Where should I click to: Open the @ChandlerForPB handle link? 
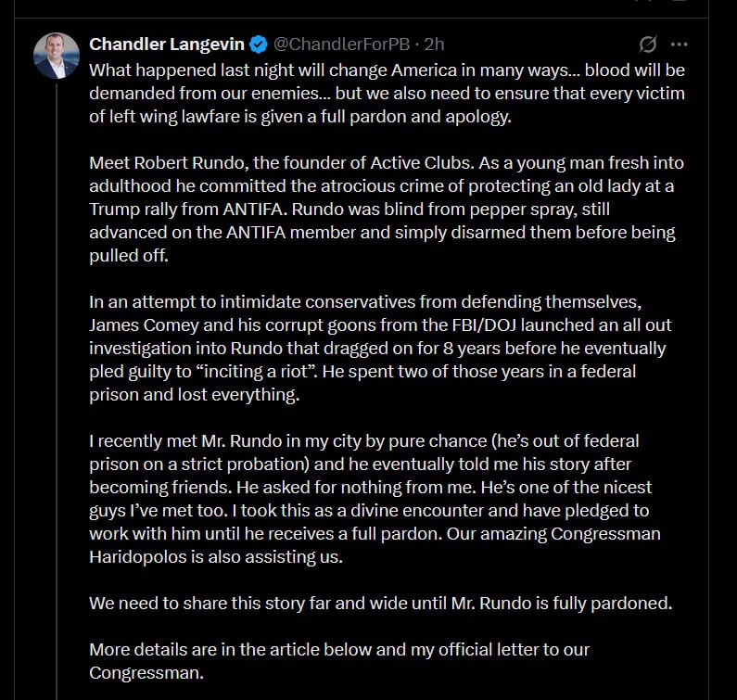(x=341, y=45)
